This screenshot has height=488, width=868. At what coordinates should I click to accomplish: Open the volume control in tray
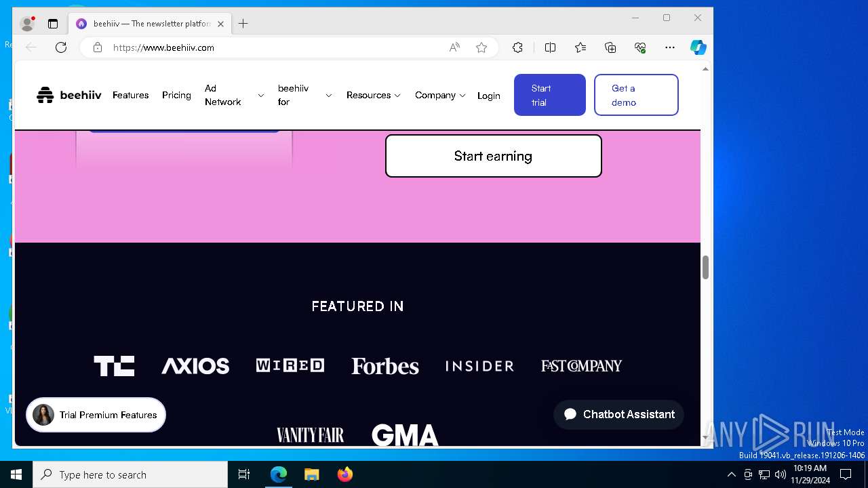tap(780, 474)
